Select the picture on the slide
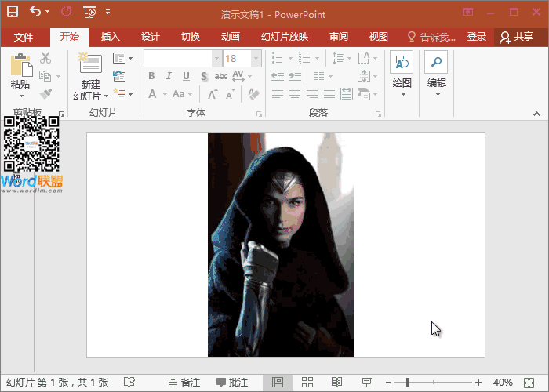Image resolution: width=549 pixels, height=392 pixels. tap(280, 245)
